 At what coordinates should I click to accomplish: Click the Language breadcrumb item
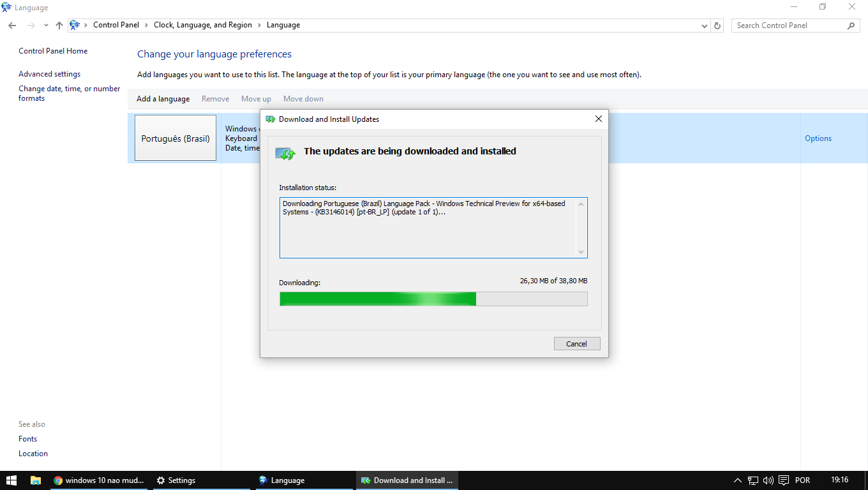283,25
